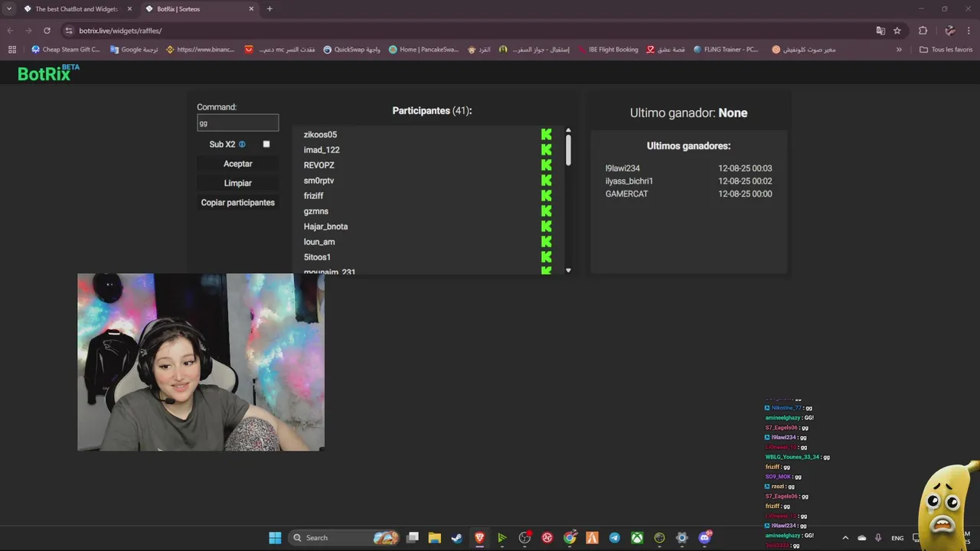
Task: Click the webcam video thumbnail
Action: [x=201, y=362]
